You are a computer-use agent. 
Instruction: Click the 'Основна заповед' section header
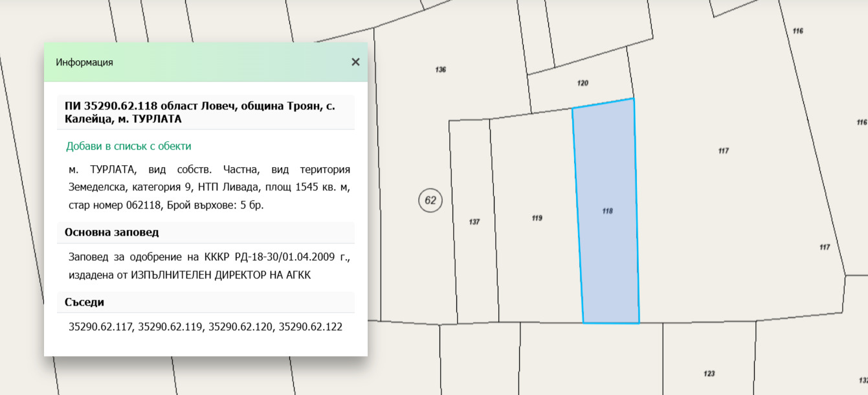coord(111,232)
